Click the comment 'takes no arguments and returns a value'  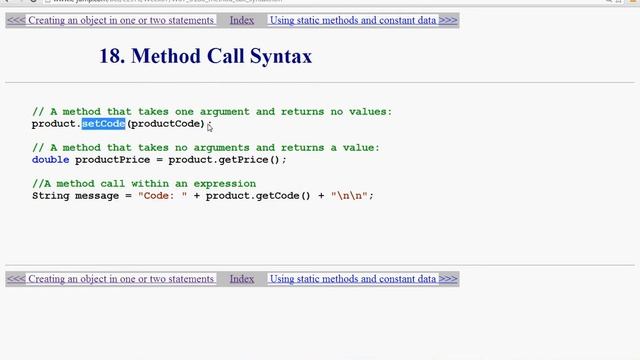click(258, 147)
